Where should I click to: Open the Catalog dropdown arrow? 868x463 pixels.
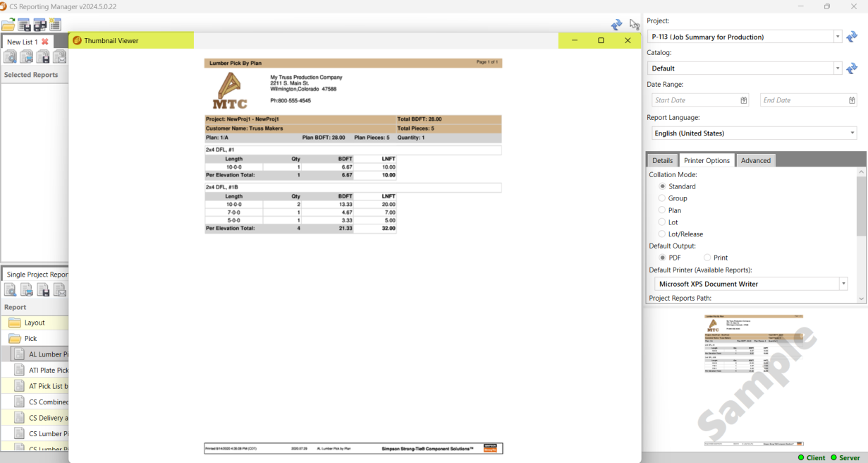pyautogui.click(x=838, y=68)
